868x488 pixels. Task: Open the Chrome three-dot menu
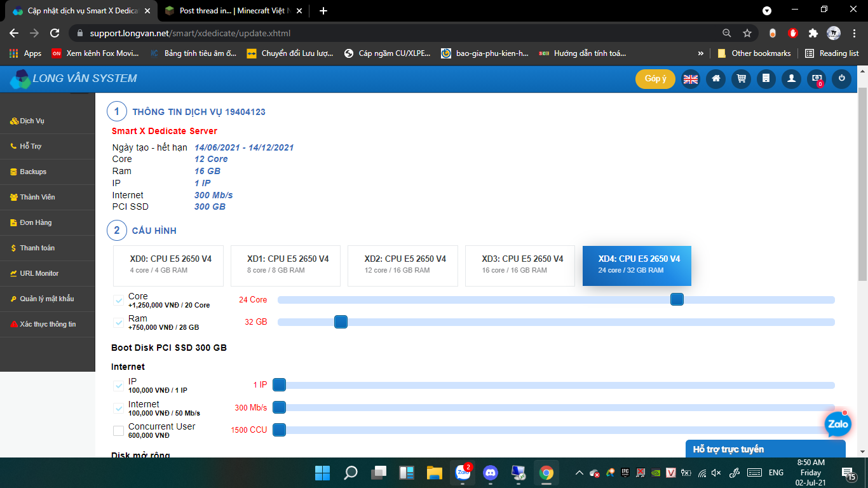[853, 33]
